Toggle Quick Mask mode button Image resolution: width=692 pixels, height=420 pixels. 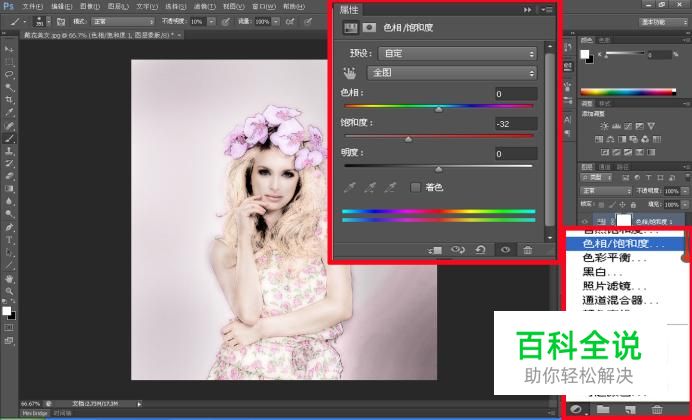tap(9, 328)
